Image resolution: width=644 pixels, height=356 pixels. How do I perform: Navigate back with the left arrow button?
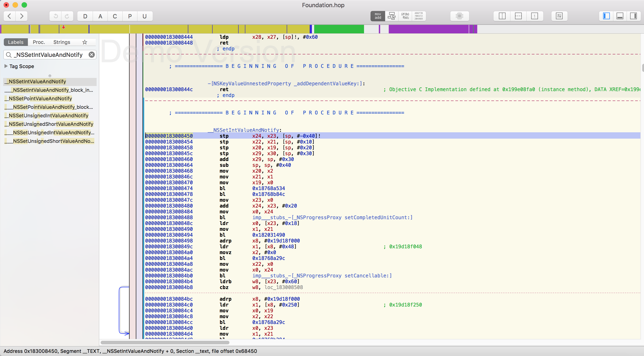click(9, 16)
